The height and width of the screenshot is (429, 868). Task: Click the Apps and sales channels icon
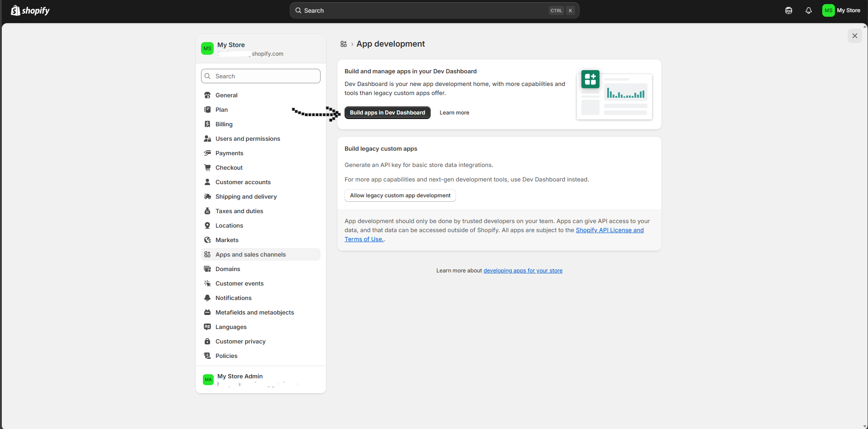(207, 254)
